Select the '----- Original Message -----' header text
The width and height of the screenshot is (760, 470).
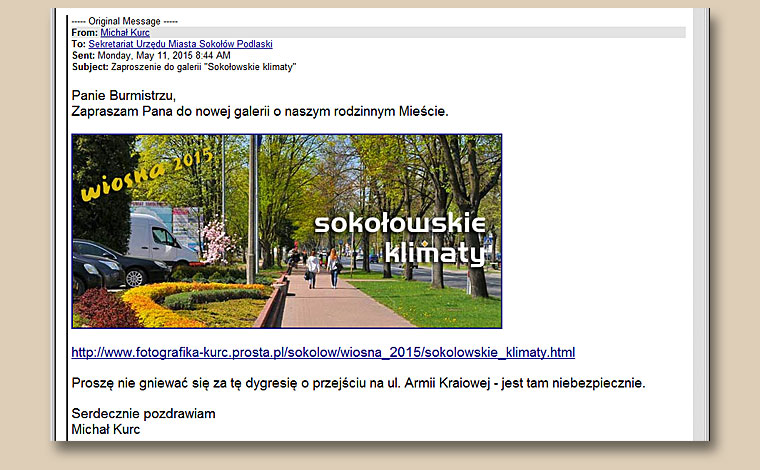(x=125, y=21)
